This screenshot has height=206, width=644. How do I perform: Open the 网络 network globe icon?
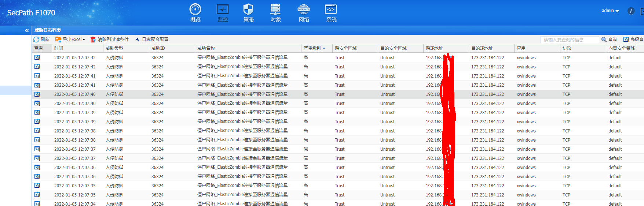(x=304, y=12)
